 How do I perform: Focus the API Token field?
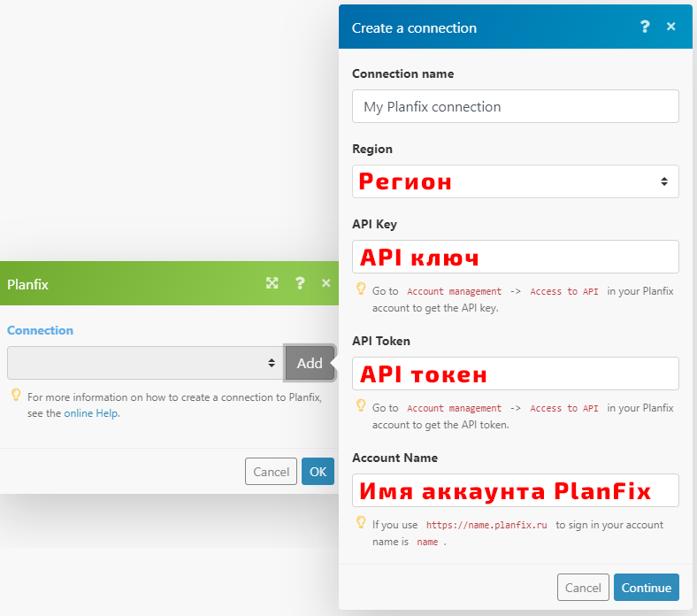click(515, 373)
